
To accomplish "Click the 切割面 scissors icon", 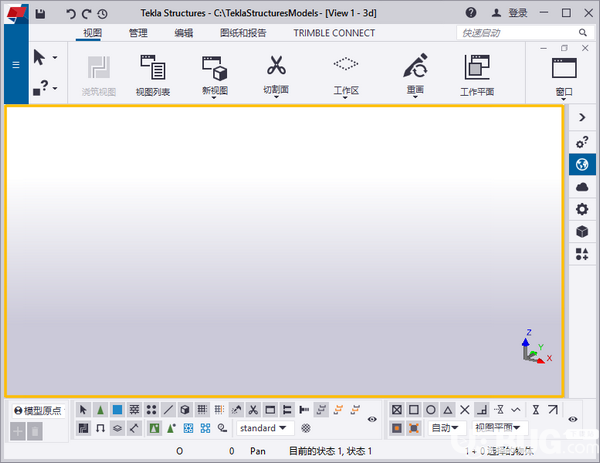I will tap(276, 65).
